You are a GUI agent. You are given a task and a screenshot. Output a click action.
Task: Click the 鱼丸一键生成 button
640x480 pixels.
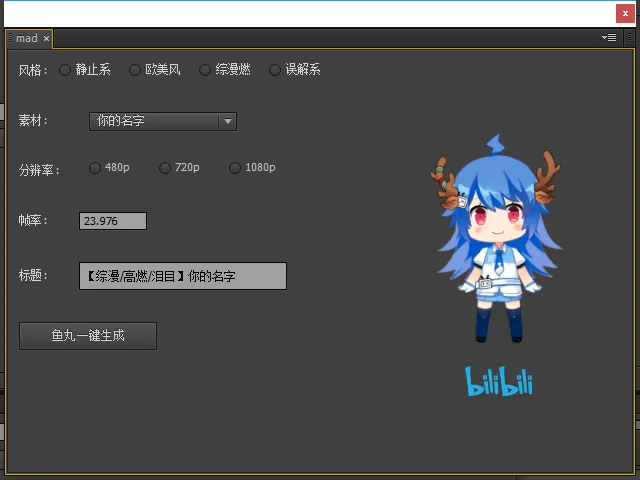(88, 336)
